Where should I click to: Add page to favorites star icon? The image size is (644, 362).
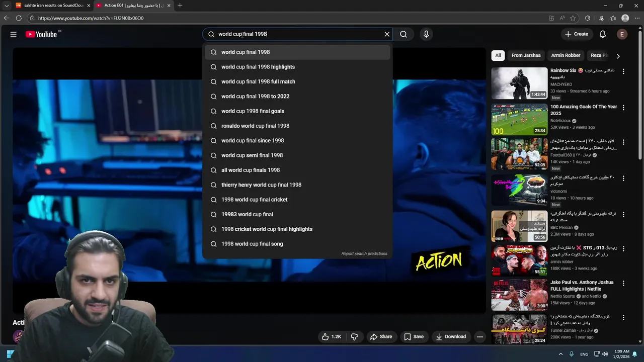[x=573, y=18]
